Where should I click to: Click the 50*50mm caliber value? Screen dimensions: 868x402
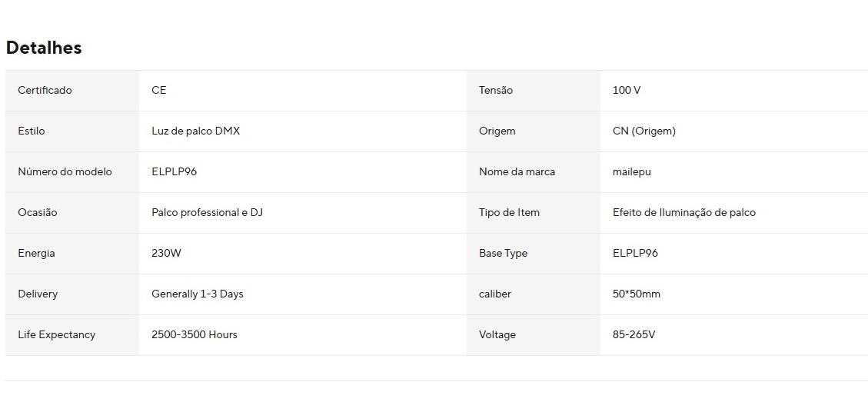tap(637, 294)
